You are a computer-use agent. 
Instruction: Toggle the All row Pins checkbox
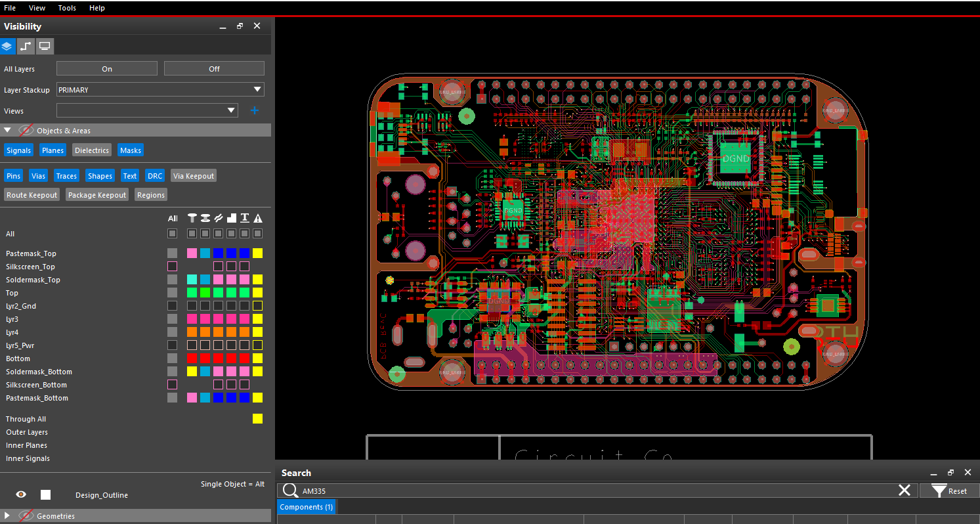pos(192,233)
